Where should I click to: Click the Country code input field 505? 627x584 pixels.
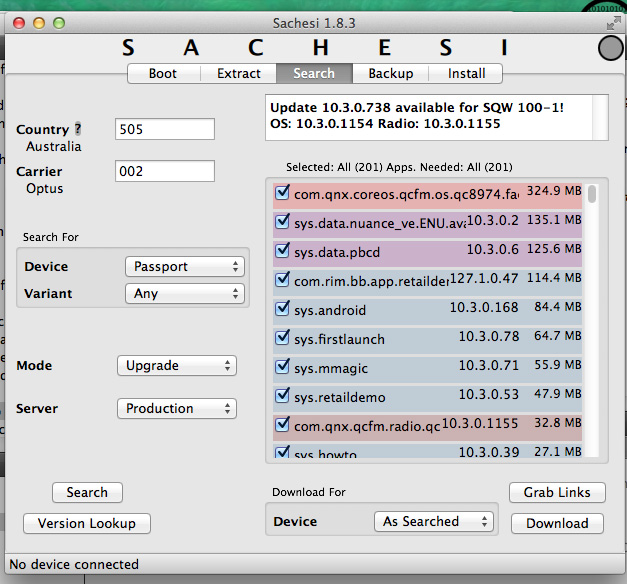[165, 129]
